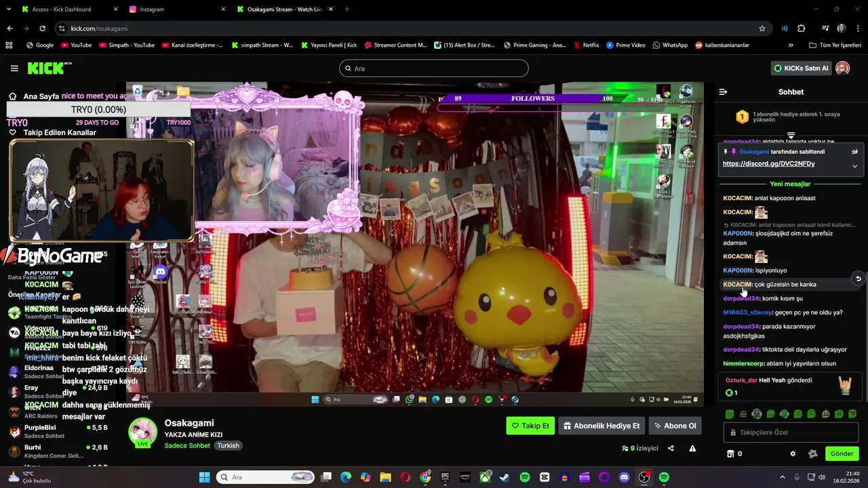Open the YouTube bookmark
The height and width of the screenshot is (488, 868).
(76, 45)
